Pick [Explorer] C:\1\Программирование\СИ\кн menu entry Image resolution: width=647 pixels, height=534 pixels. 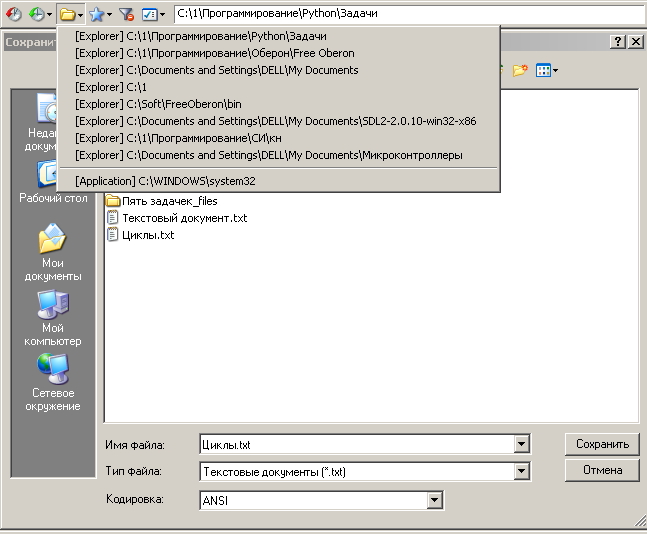[178, 138]
